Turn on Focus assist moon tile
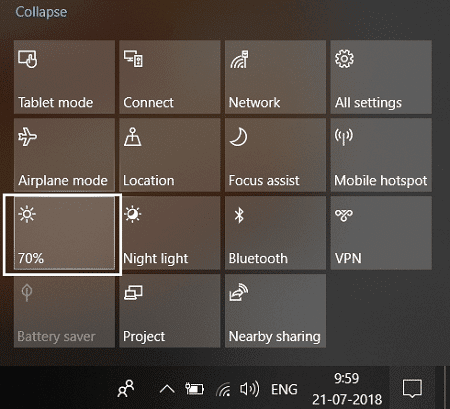 (275, 155)
